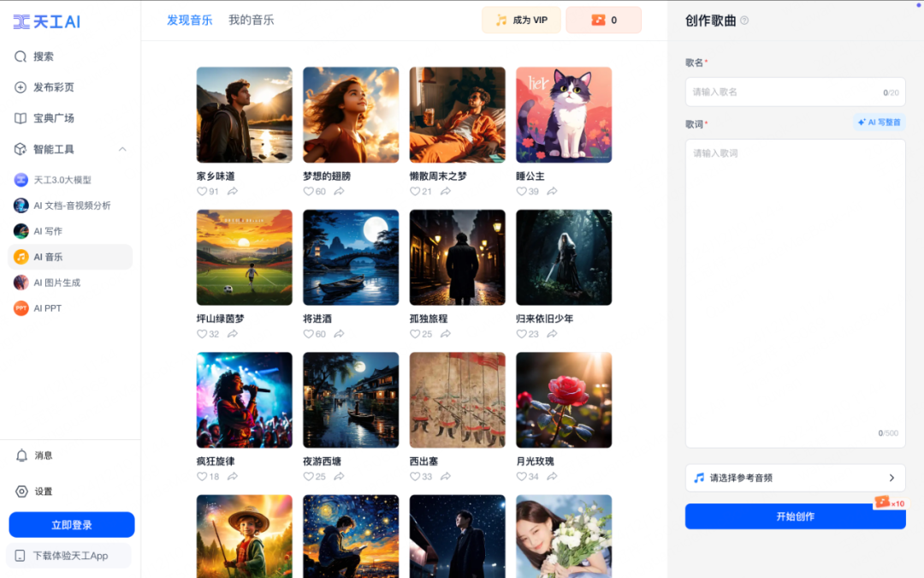The width and height of the screenshot is (924, 578).
Task: Open the AI 文档-音视频分析 tool
Action: click(x=72, y=206)
